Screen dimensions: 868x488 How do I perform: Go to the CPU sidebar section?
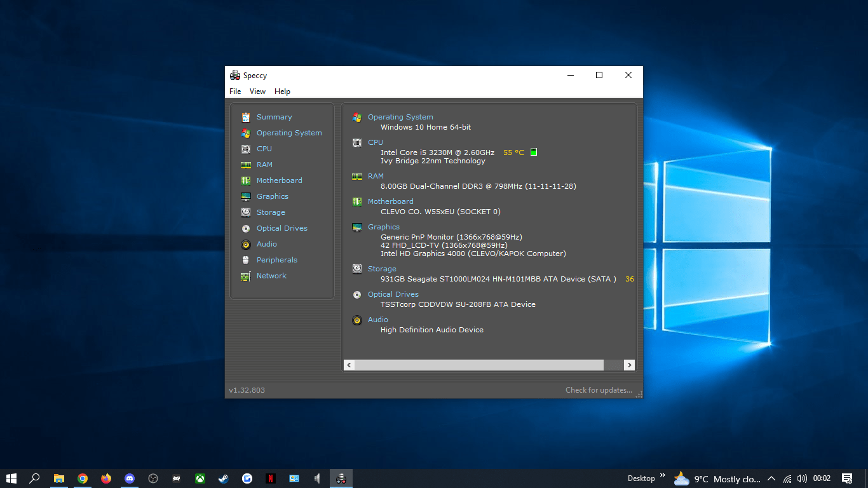pos(264,149)
